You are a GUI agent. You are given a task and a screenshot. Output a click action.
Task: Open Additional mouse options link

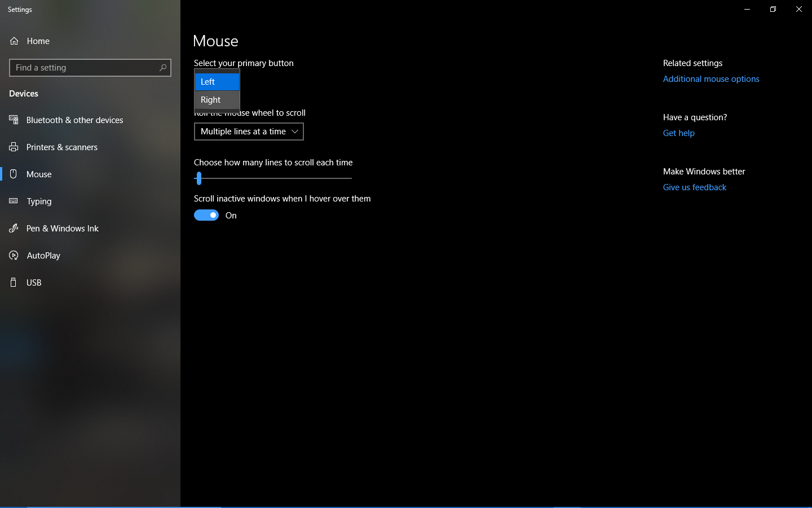711,79
